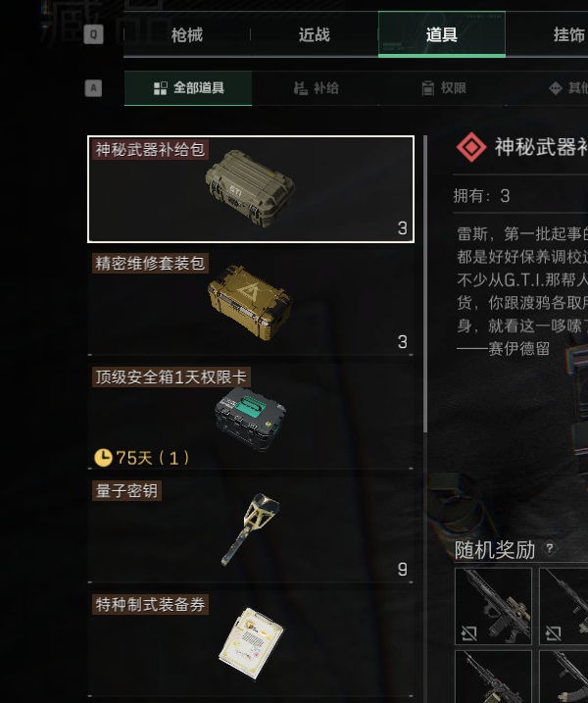The image size is (588, 703).
Task: Select the 神秘武器补给包 crate item
Action: [x=251, y=189]
